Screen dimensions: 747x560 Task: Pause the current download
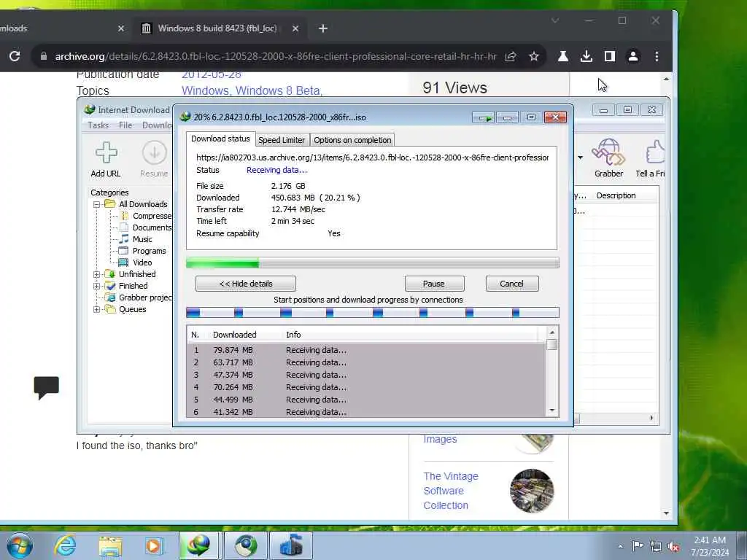pos(434,284)
